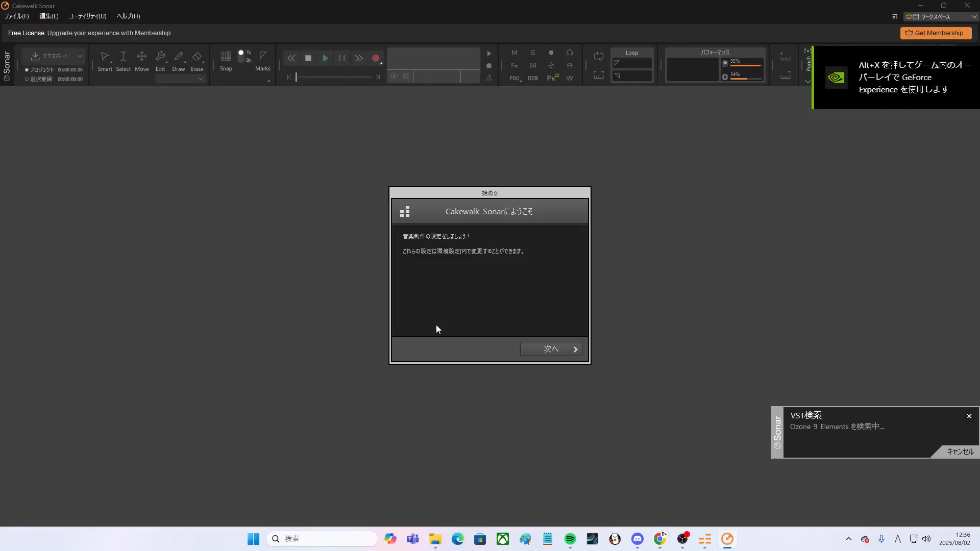The width and height of the screenshot is (980, 551).
Task: Rewind with the double-left arrow
Action: (x=291, y=58)
